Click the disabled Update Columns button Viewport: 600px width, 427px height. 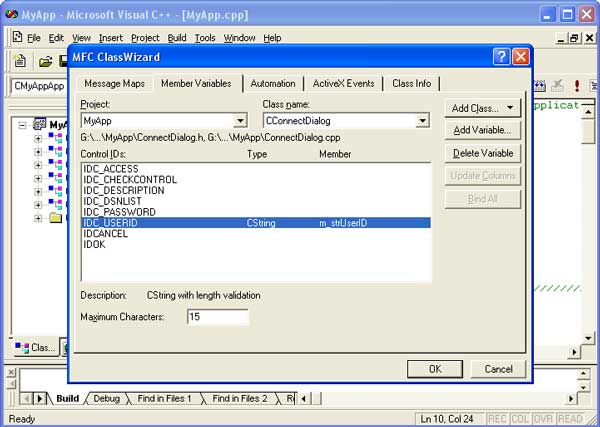pyautogui.click(x=483, y=176)
